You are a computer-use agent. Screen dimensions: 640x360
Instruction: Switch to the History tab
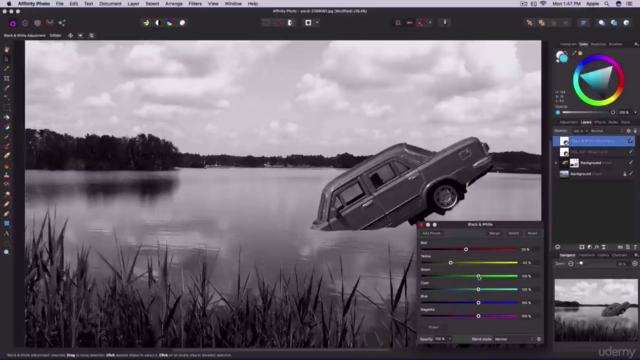[603, 256]
